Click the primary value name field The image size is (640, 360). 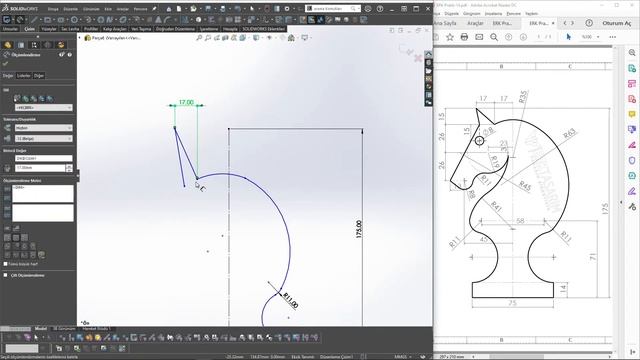point(44,158)
